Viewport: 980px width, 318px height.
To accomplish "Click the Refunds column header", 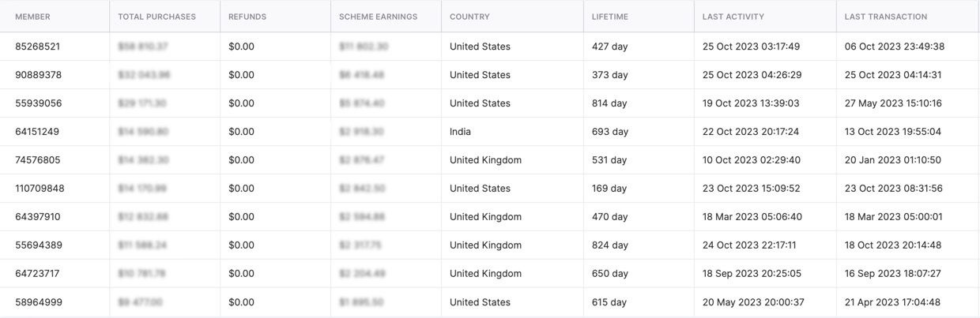I will point(247,17).
